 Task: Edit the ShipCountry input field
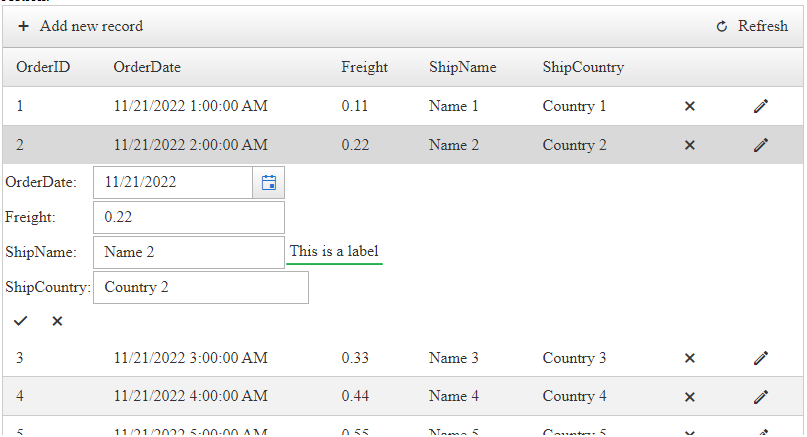tap(200, 287)
